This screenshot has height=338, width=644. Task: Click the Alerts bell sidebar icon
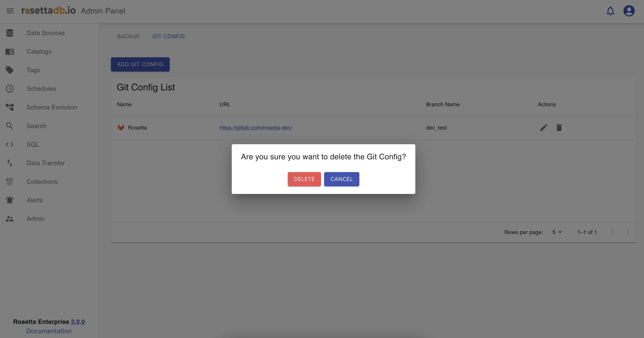click(10, 200)
